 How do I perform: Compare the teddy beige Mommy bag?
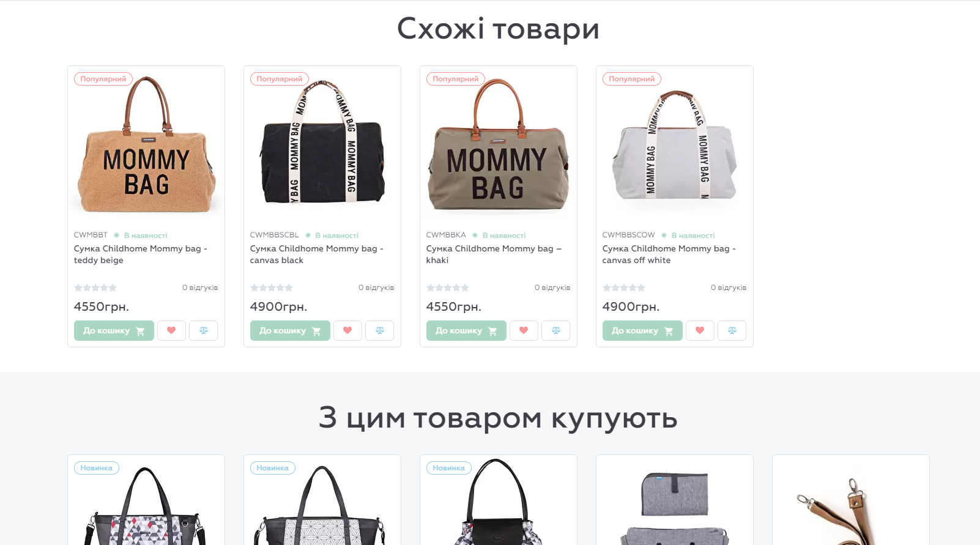(x=204, y=330)
